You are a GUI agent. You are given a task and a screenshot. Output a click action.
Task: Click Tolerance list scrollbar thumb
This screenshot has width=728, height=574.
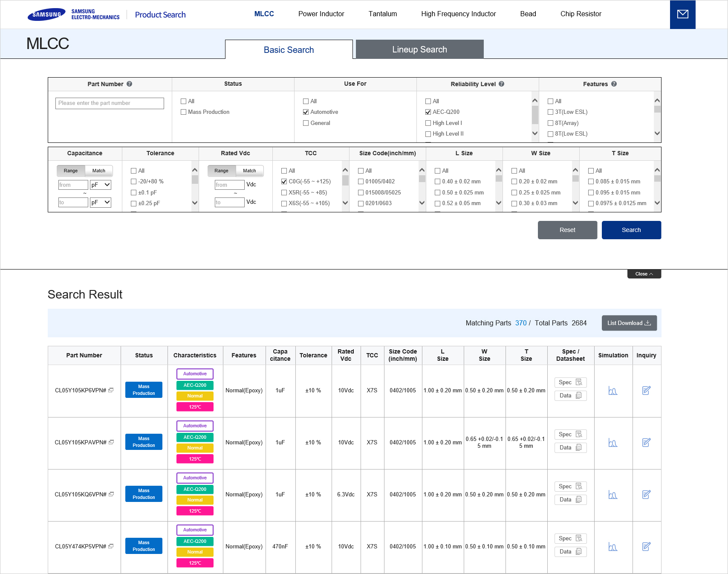tap(195, 179)
